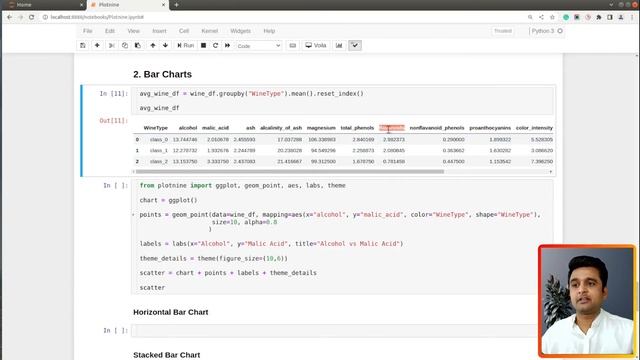Image resolution: width=640 pixels, height=360 pixels.
Task: Open the extensions puzzle piece icon
Action: (x=599, y=17)
